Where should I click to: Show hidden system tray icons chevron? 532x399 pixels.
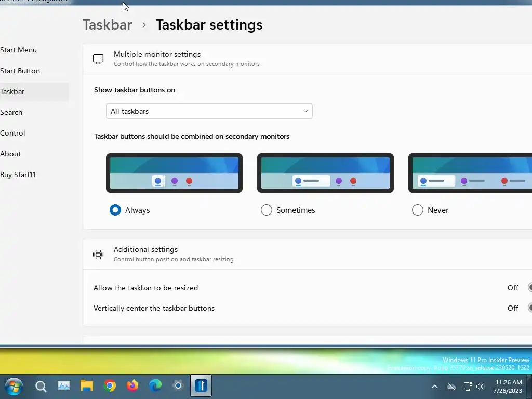(x=435, y=387)
